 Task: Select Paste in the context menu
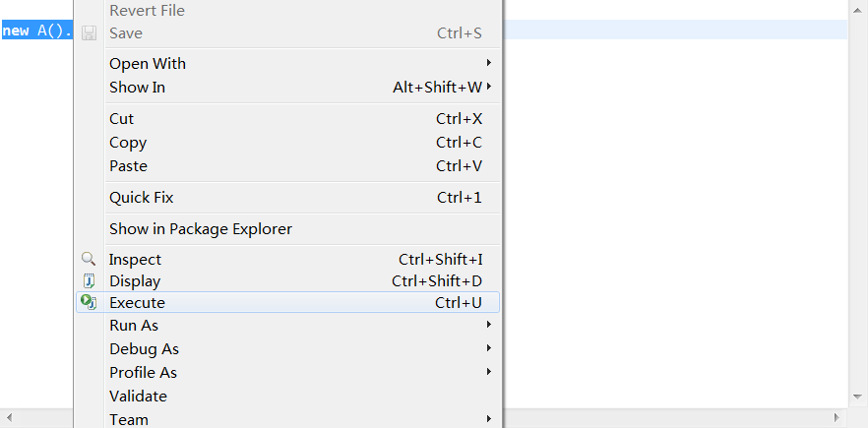[129, 165]
